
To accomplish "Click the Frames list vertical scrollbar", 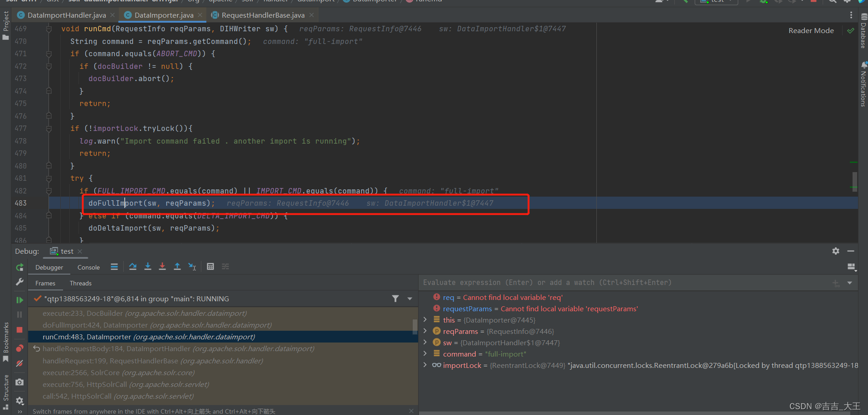I will coord(414,326).
